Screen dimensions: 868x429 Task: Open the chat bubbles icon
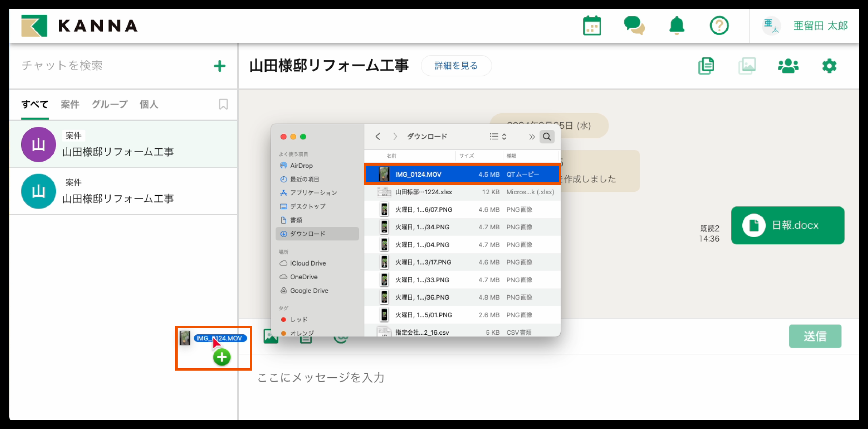click(634, 26)
